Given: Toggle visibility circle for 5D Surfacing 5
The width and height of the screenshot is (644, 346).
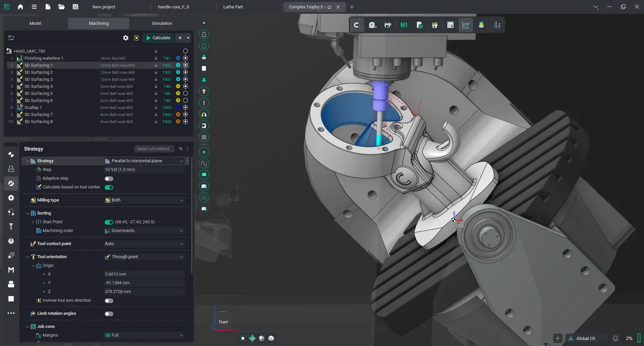Looking at the screenshot, I should click(x=186, y=94).
